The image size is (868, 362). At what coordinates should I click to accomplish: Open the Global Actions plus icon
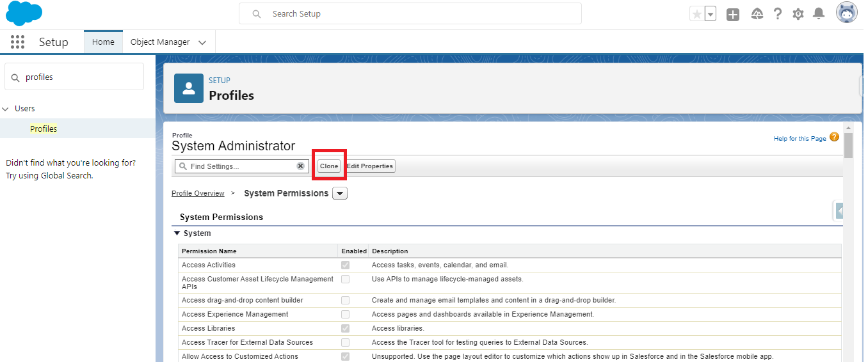[x=733, y=14]
